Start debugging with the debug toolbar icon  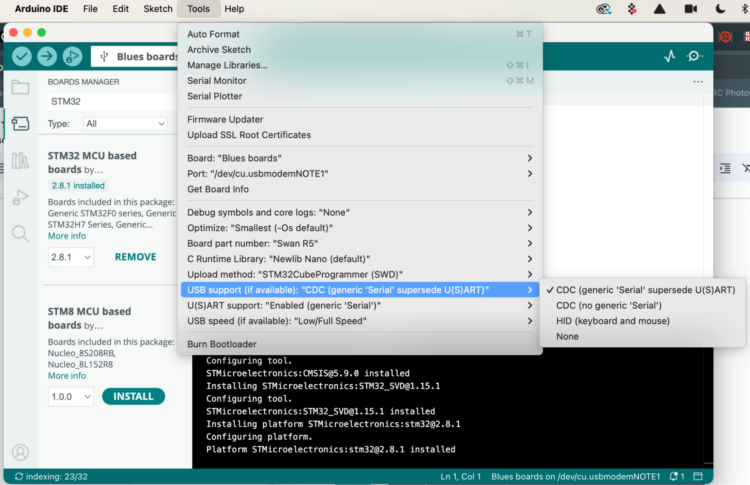click(72, 57)
